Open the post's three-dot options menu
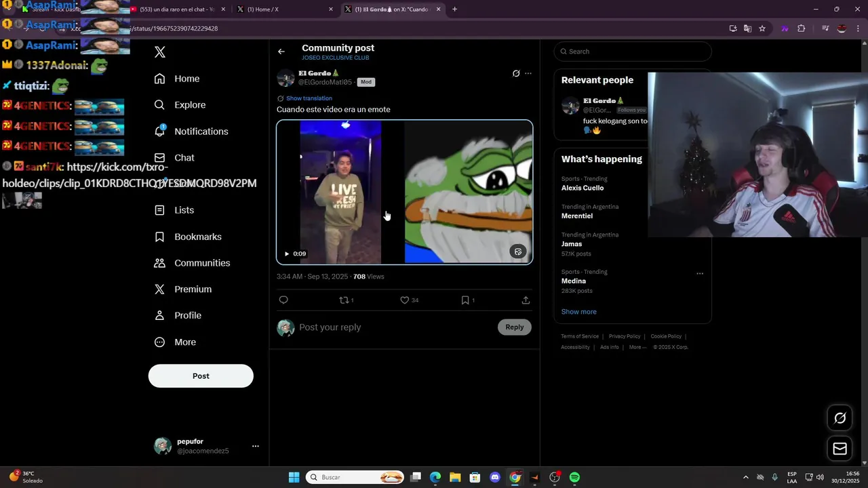Image resolution: width=868 pixels, height=488 pixels. coord(528,73)
